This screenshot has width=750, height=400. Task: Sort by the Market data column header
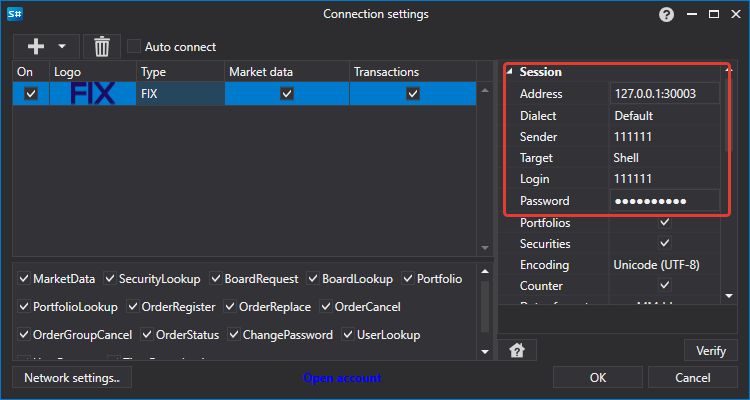(287, 72)
